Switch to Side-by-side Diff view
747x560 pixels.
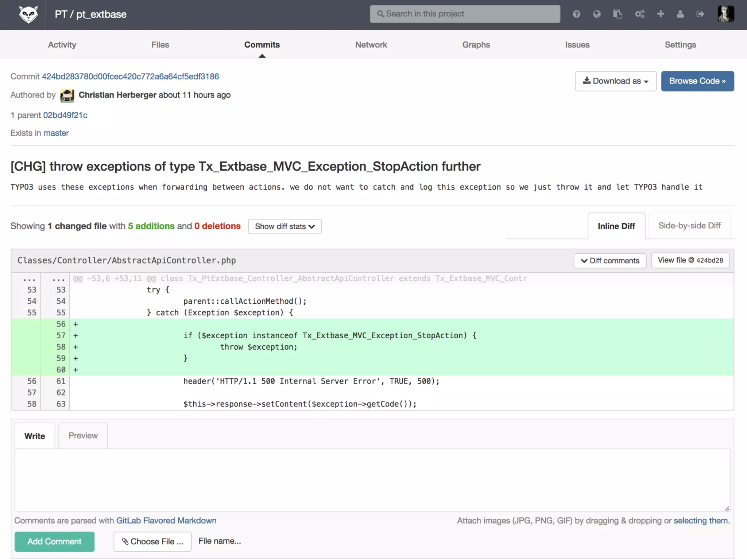689,226
